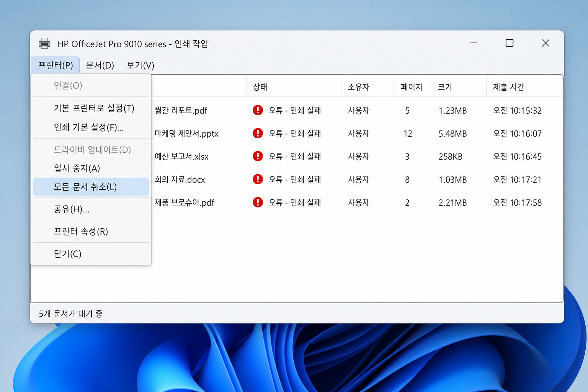This screenshot has height=392, width=588.
Task: Click the 2.21MB size cell
Action: 452,203
